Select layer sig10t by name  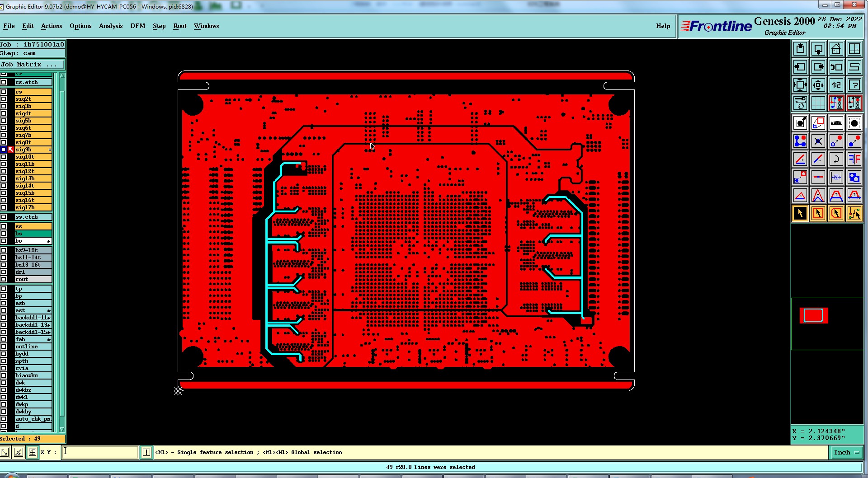pos(33,157)
